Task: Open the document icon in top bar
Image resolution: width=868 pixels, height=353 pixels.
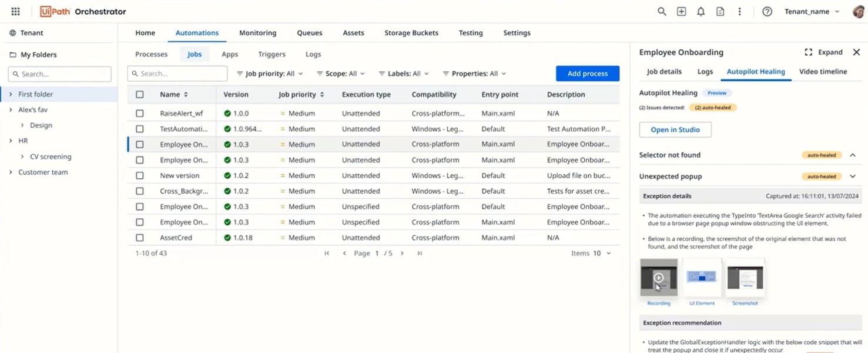Action: coord(720,11)
